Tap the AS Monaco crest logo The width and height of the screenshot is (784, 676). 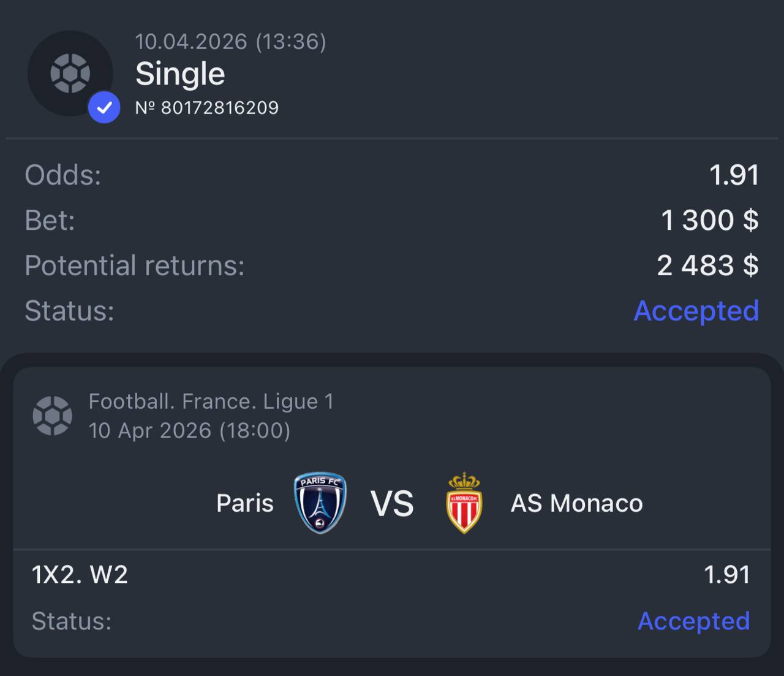[x=464, y=503]
